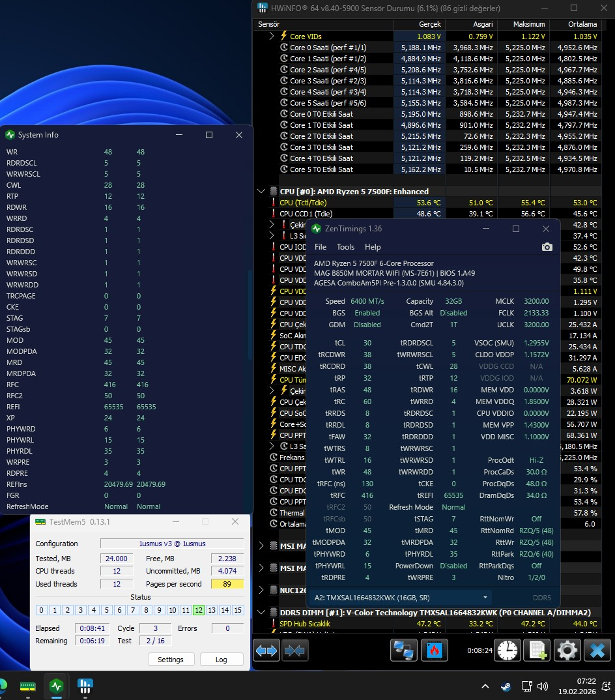The width and height of the screenshot is (615, 700).
Task: Collapse DDR5 DIMM [#1] section
Action: [x=261, y=613]
